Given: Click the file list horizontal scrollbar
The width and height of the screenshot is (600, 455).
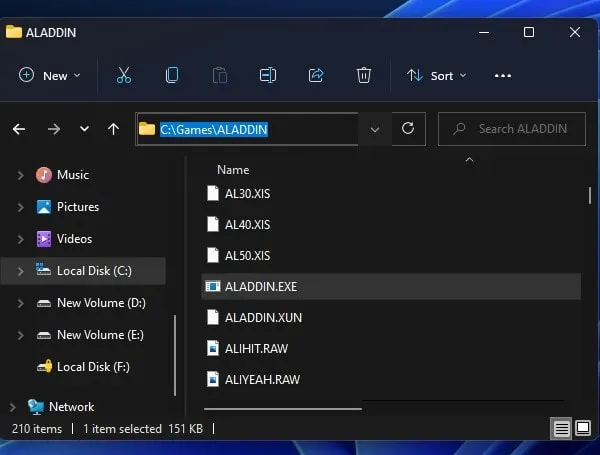Looking at the screenshot, I should 283,409.
